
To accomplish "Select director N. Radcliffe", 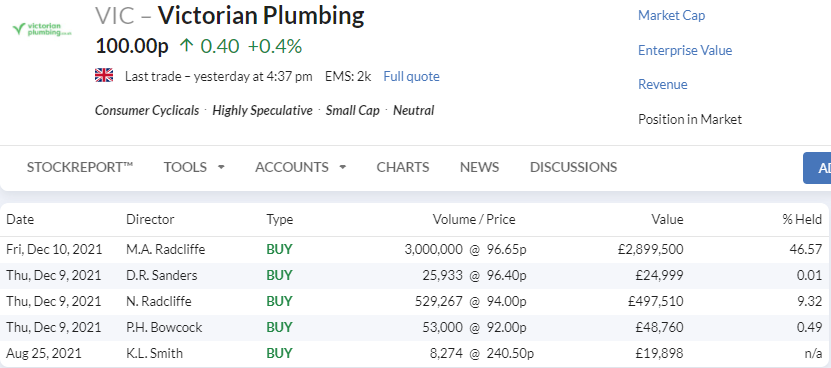I will pos(159,301).
